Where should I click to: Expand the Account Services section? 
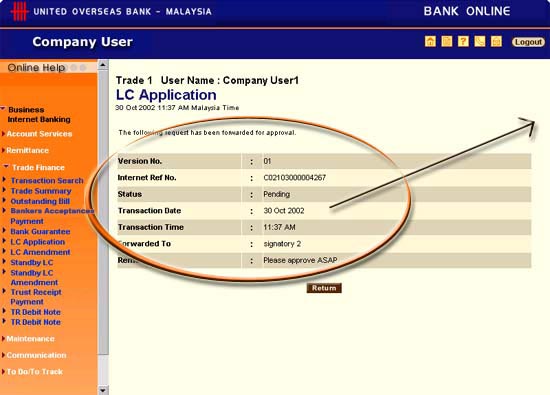click(39, 134)
